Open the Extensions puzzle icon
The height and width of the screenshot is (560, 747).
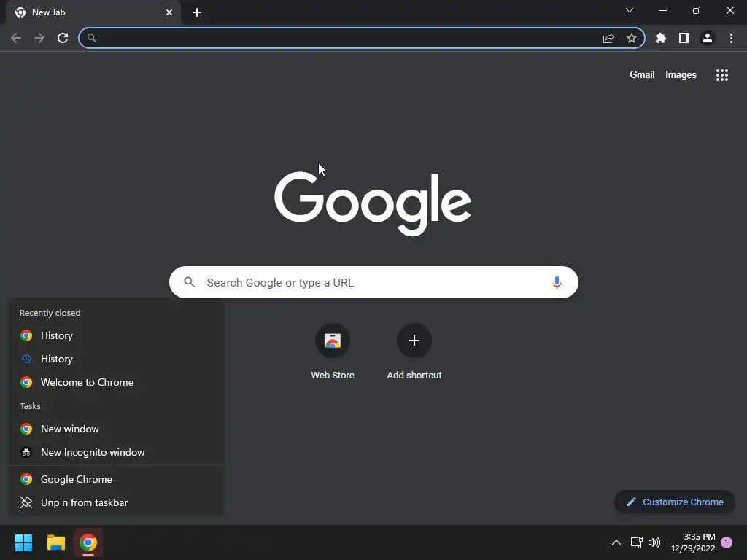[661, 38]
